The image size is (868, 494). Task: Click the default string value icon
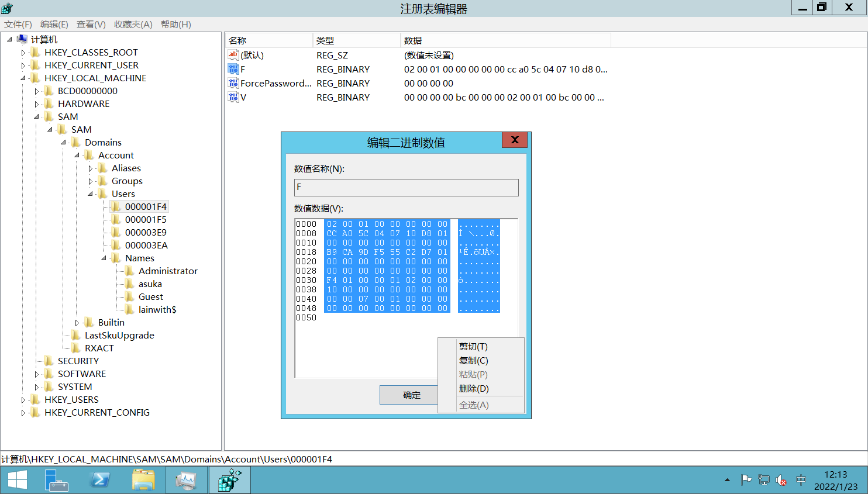[x=233, y=55]
